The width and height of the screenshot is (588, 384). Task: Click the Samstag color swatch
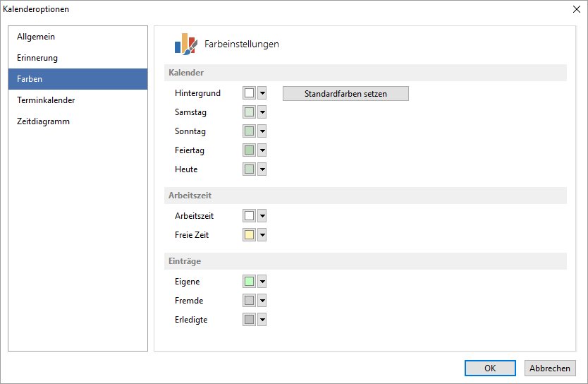[x=249, y=112]
